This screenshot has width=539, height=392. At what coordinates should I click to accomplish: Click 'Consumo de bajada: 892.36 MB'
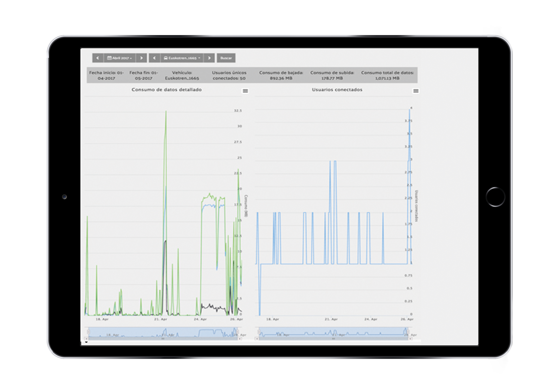(281, 75)
